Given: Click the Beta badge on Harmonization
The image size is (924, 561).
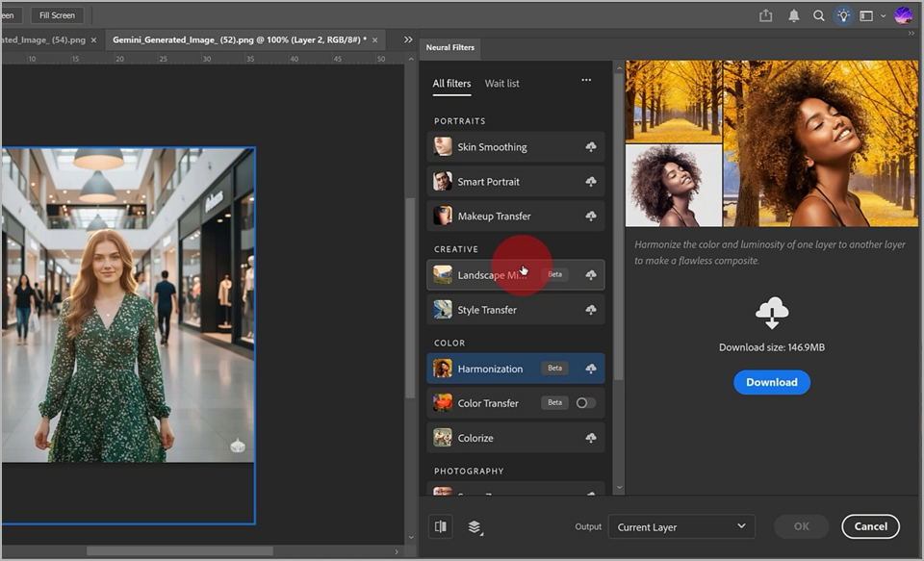Looking at the screenshot, I should pyautogui.click(x=554, y=369).
